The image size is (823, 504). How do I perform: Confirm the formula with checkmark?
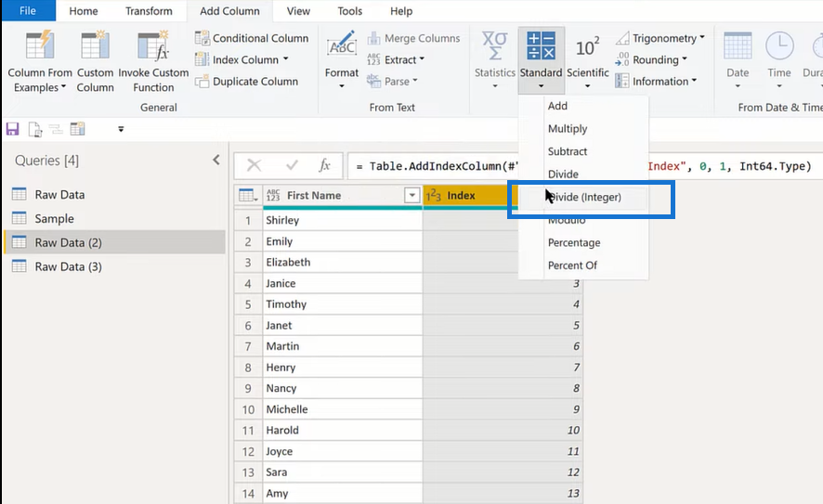point(292,166)
